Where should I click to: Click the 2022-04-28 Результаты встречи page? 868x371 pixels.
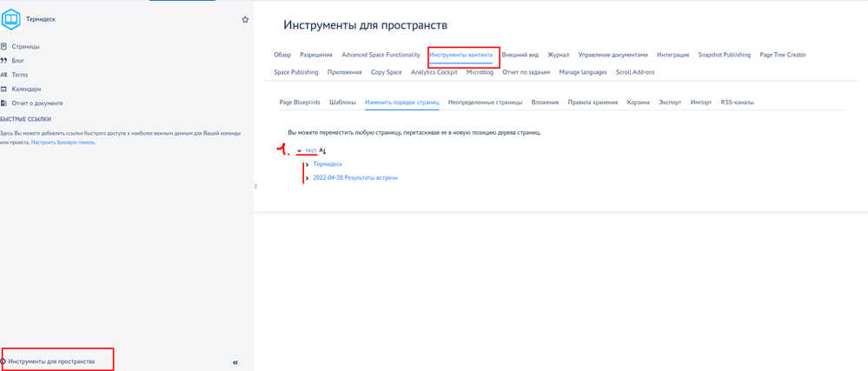(355, 178)
